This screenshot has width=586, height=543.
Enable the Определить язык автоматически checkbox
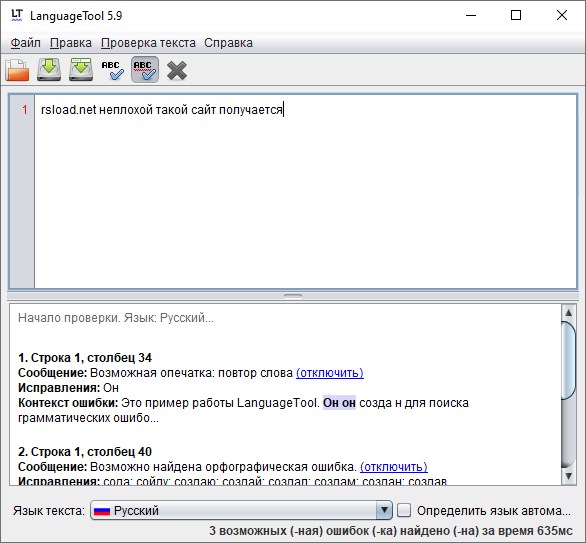404,510
